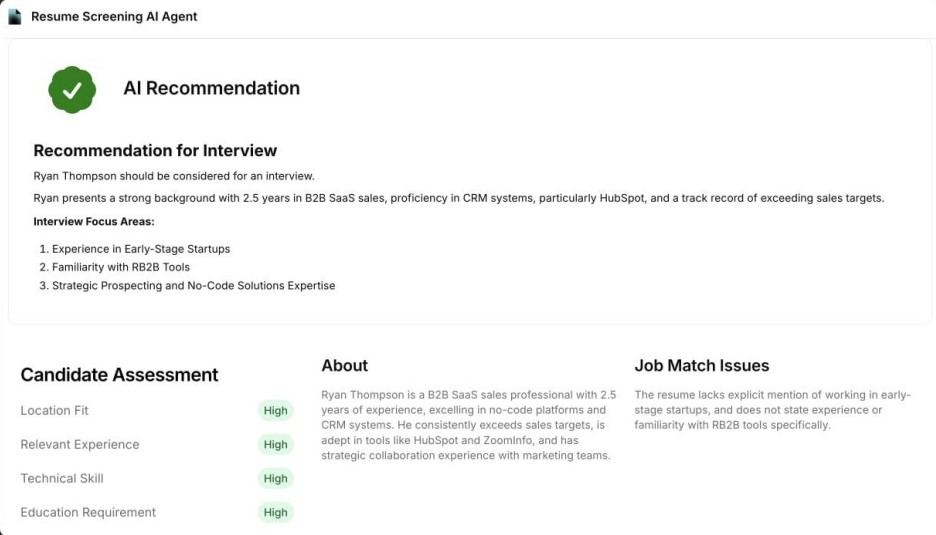The image size is (936, 535).
Task: Select the Location Fit row label
Action: pos(54,411)
